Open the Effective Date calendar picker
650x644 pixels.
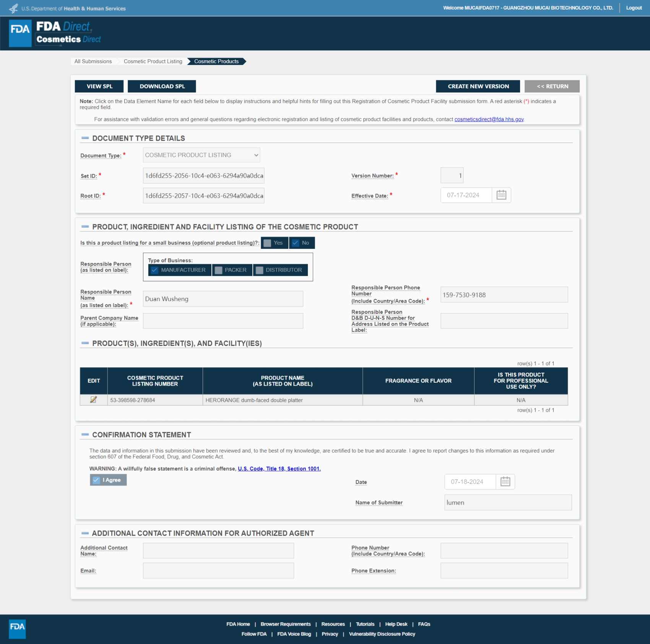click(x=501, y=195)
